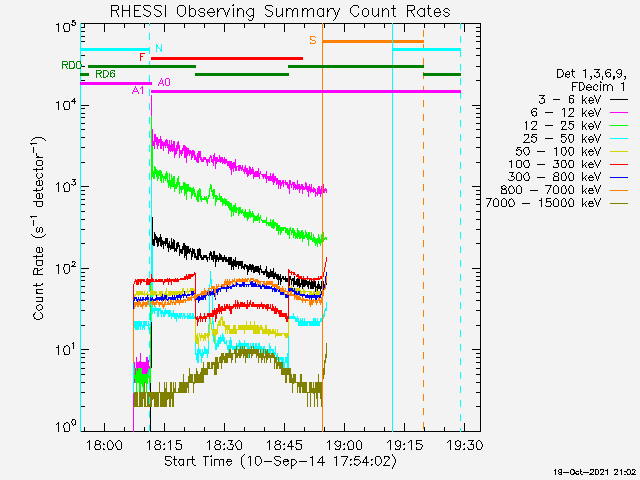Click the '18:45' x-axis tick label
This screenshot has width=640, height=480.
coord(284,445)
